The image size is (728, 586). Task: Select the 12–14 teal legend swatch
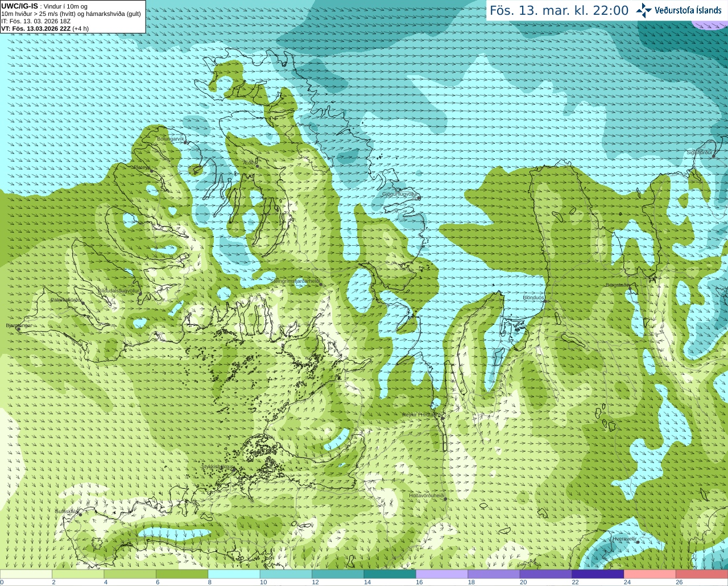[338, 574]
